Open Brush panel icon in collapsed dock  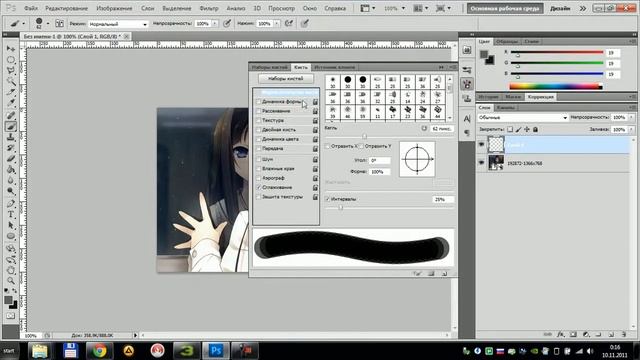pyautogui.click(x=467, y=84)
